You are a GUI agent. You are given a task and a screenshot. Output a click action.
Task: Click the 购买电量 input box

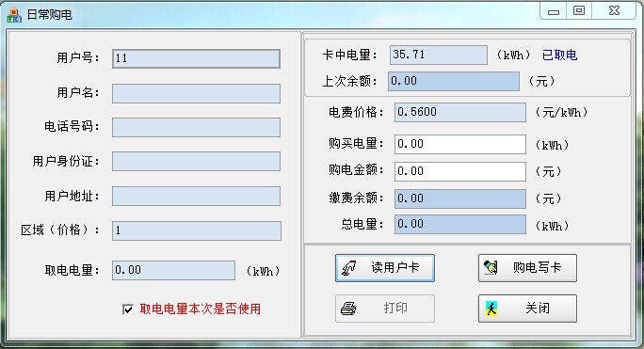click(x=460, y=144)
